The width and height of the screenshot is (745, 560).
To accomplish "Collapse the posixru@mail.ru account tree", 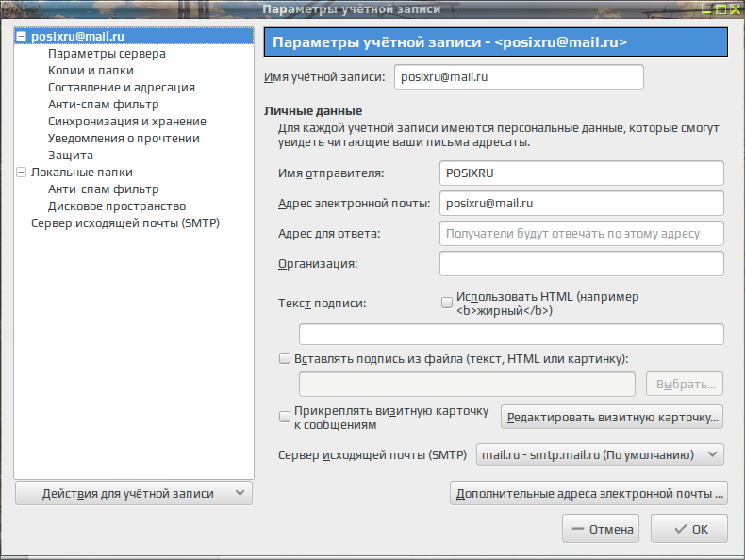I will (22, 37).
